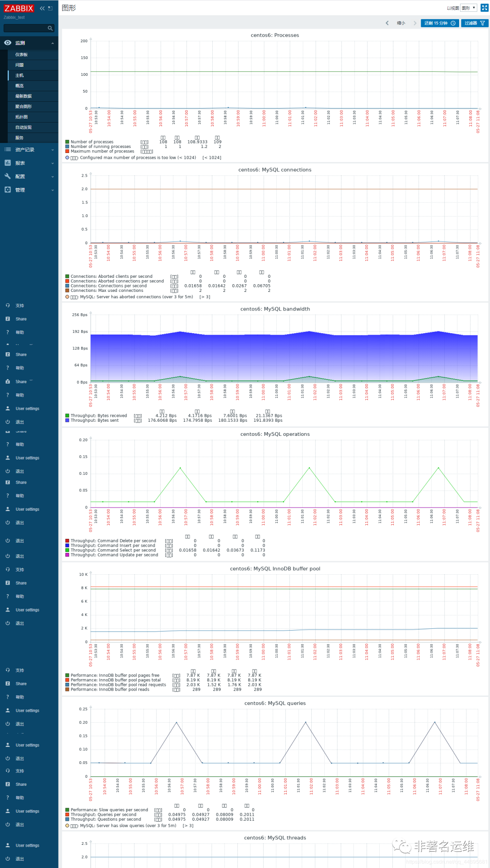Collapse the sidebar with double-arrow icon
The width and height of the screenshot is (490, 868).
pos(42,8)
